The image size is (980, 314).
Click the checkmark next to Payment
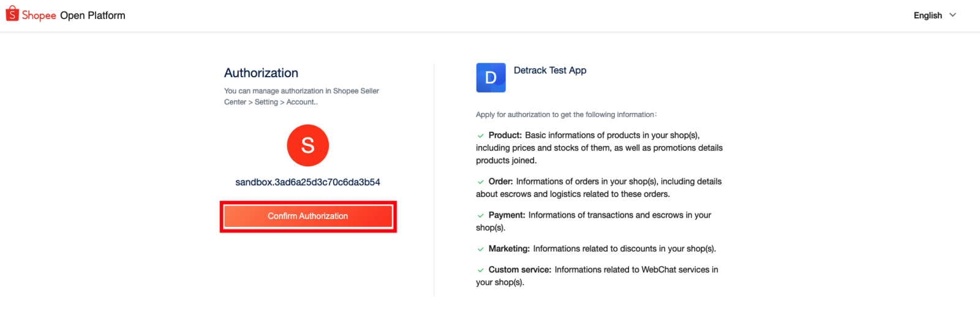click(x=481, y=216)
